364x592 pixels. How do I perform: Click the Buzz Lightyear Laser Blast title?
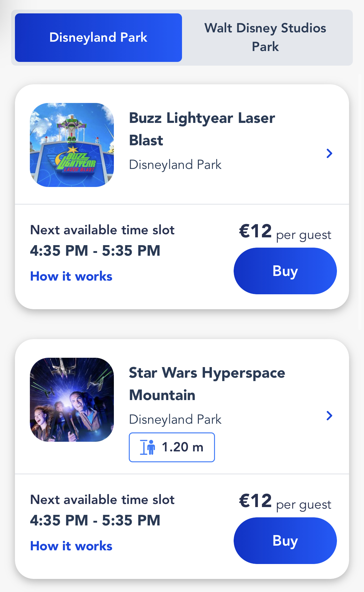pos(202,129)
